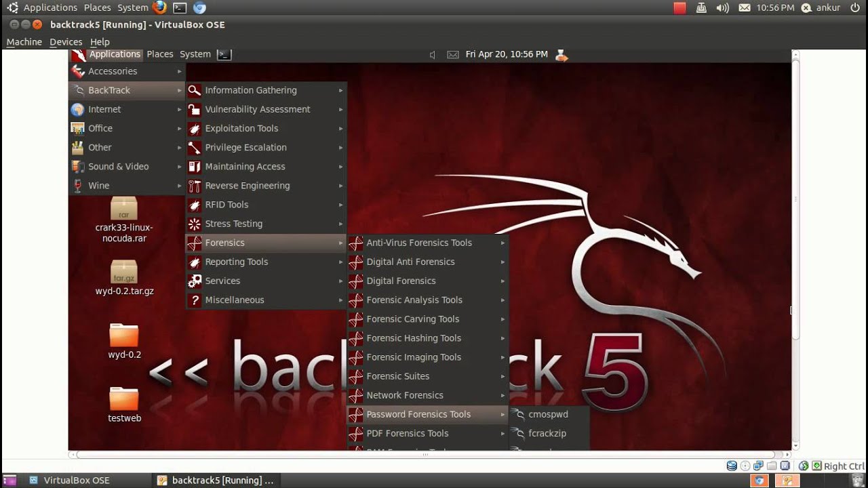Open the VirtualBox Help menu
Image resolution: width=868 pixels, height=488 pixels.
(100, 41)
